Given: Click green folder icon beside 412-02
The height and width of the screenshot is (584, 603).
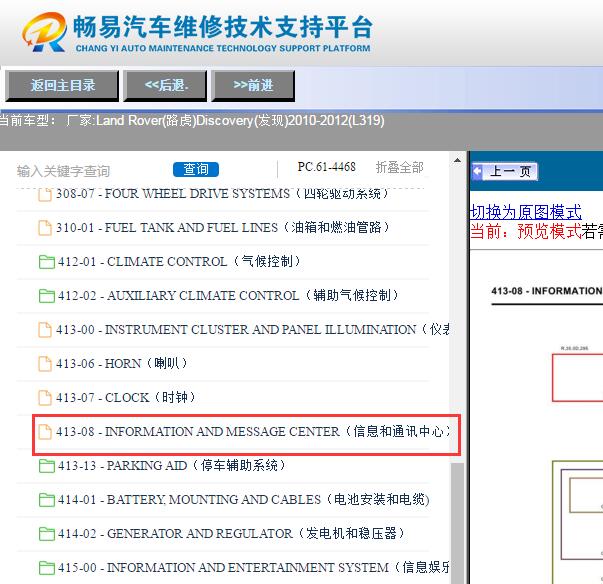Looking at the screenshot, I should pos(47,296).
